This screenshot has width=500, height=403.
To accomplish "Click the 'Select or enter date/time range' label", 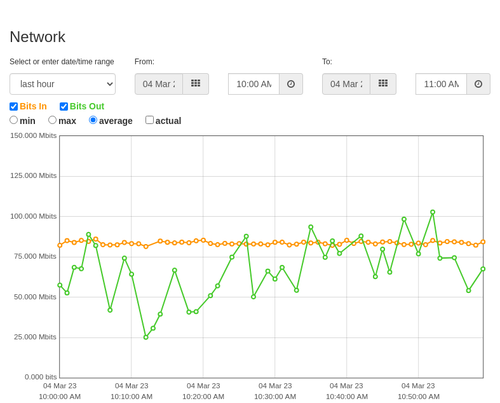I will click(62, 62).
